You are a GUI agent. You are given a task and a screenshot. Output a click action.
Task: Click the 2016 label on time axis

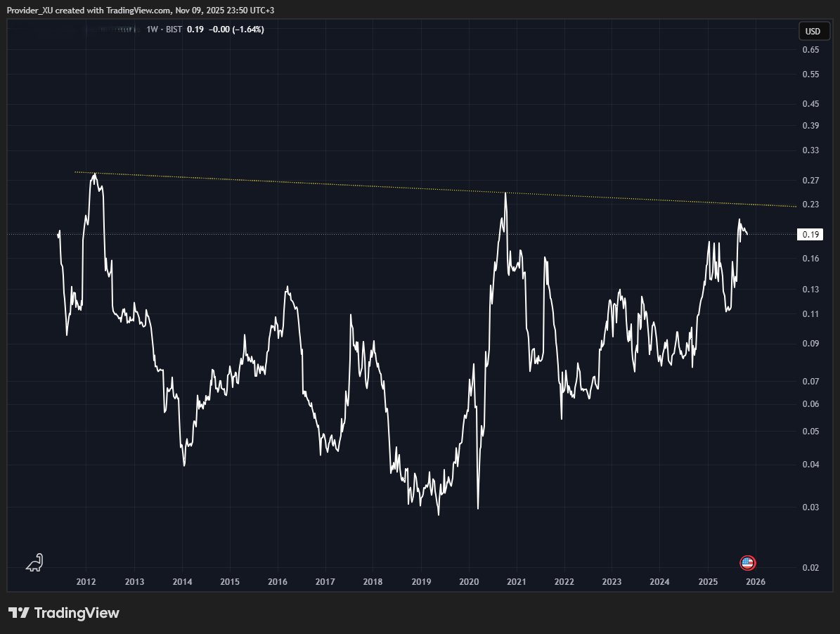(x=278, y=582)
